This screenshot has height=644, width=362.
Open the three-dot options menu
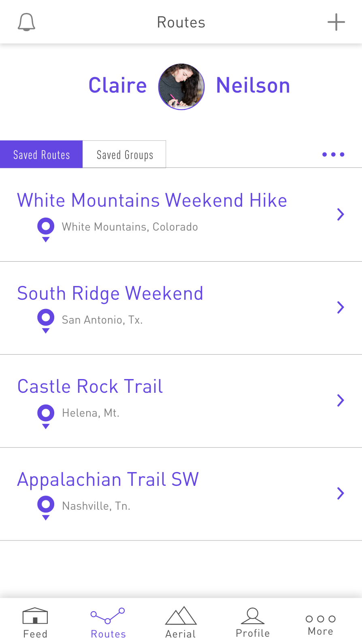pyautogui.click(x=333, y=155)
